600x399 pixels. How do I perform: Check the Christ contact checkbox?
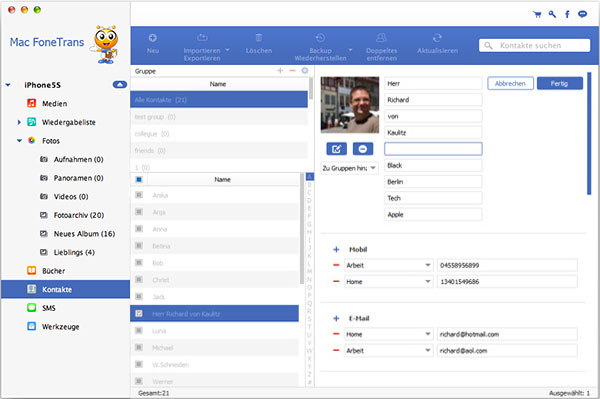click(139, 280)
